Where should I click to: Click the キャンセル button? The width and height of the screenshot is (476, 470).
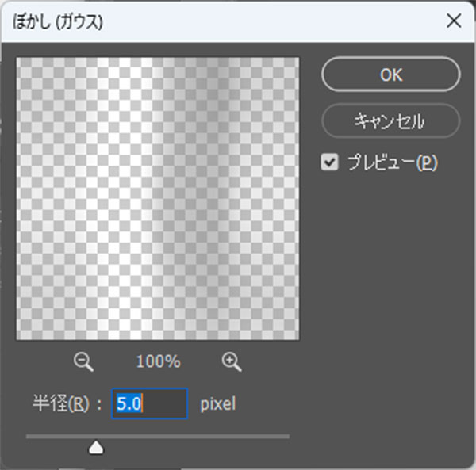(x=390, y=120)
